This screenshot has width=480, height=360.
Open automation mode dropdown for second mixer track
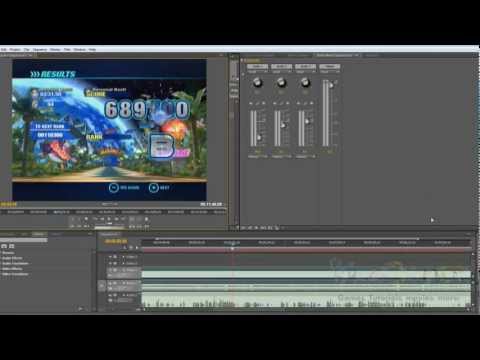(281, 71)
